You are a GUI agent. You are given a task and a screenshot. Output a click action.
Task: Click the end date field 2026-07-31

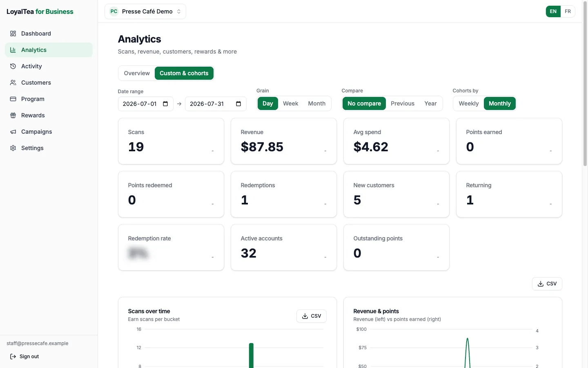216,104
